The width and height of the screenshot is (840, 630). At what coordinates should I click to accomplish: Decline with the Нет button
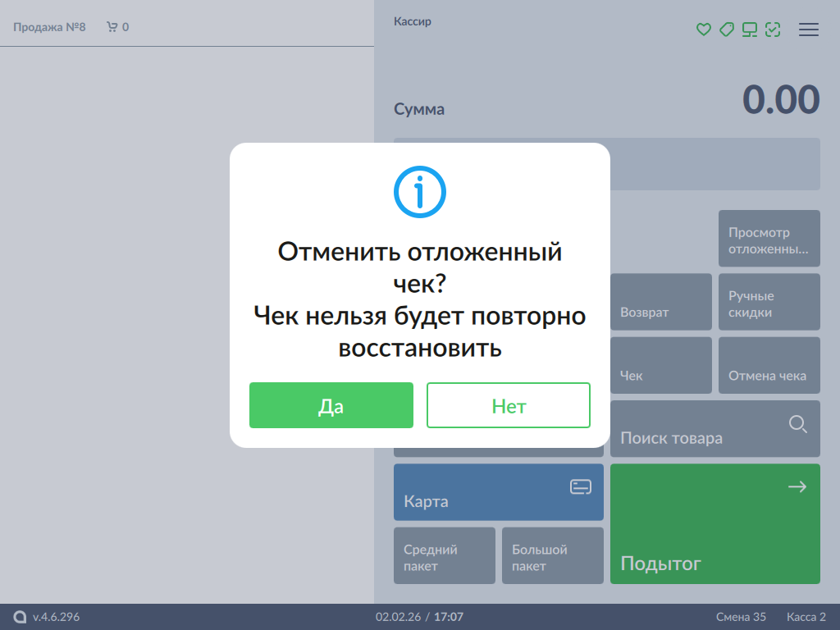pyautogui.click(x=509, y=405)
